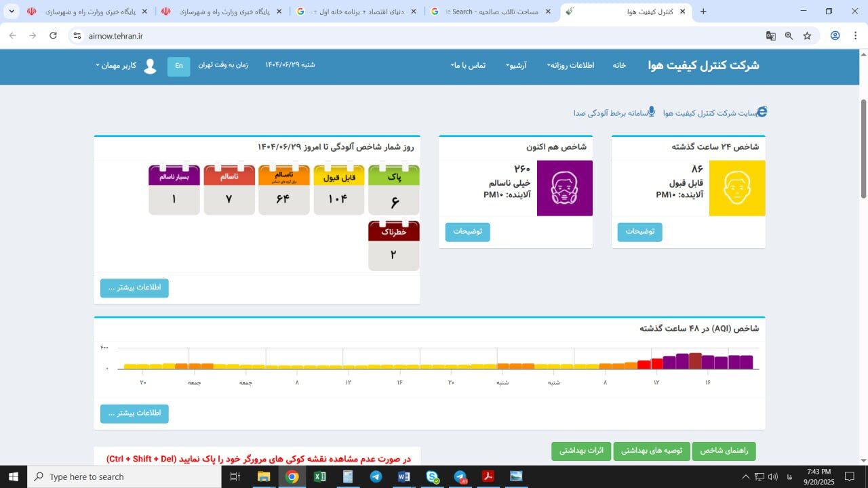Open سامانه برخط آلودگی صدا link
Viewport: 868px width, 488px height.
point(610,113)
